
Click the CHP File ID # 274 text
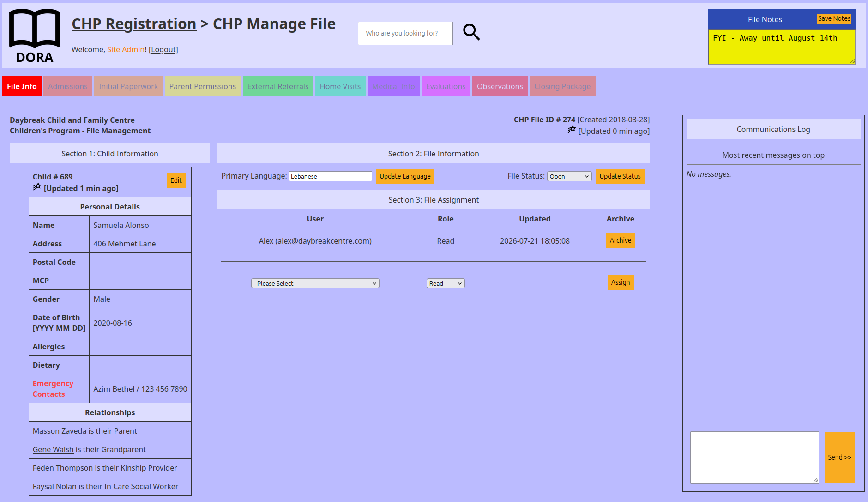point(544,120)
